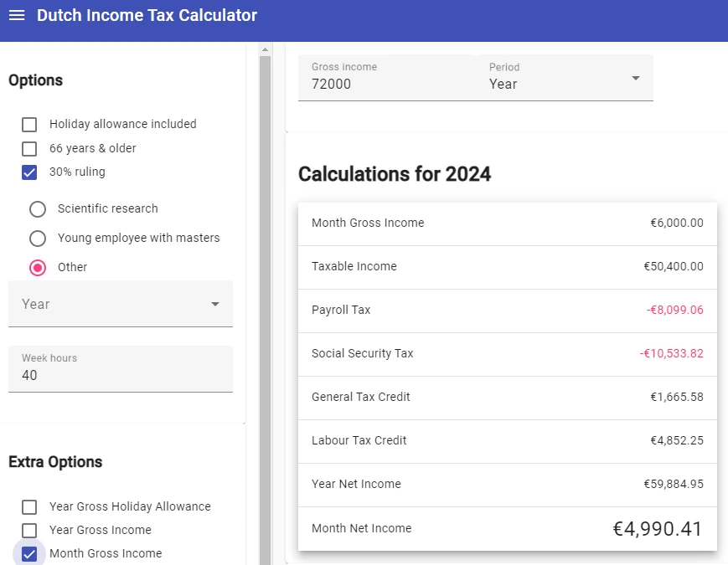Check the 66 years & older option

pyautogui.click(x=29, y=149)
